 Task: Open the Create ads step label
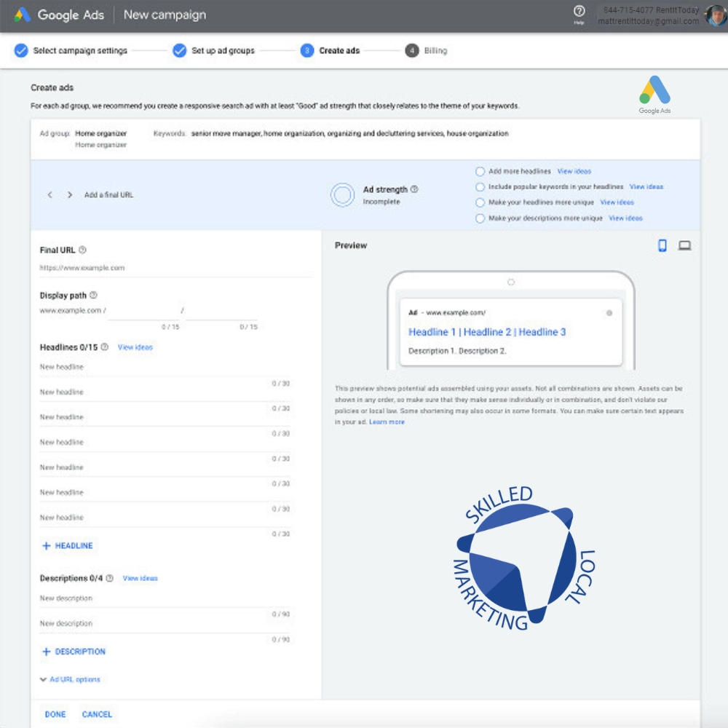point(339,51)
